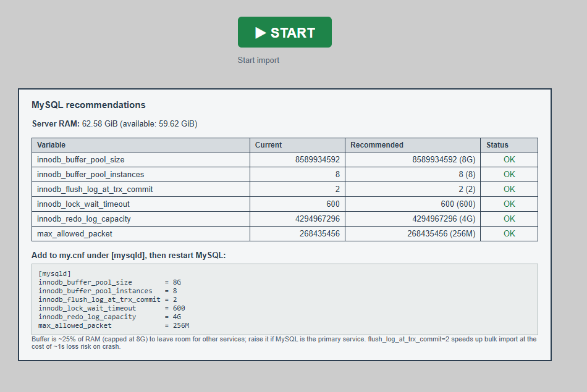
Task: Click the Current column header
Action: pyautogui.click(x=297, y=145)
